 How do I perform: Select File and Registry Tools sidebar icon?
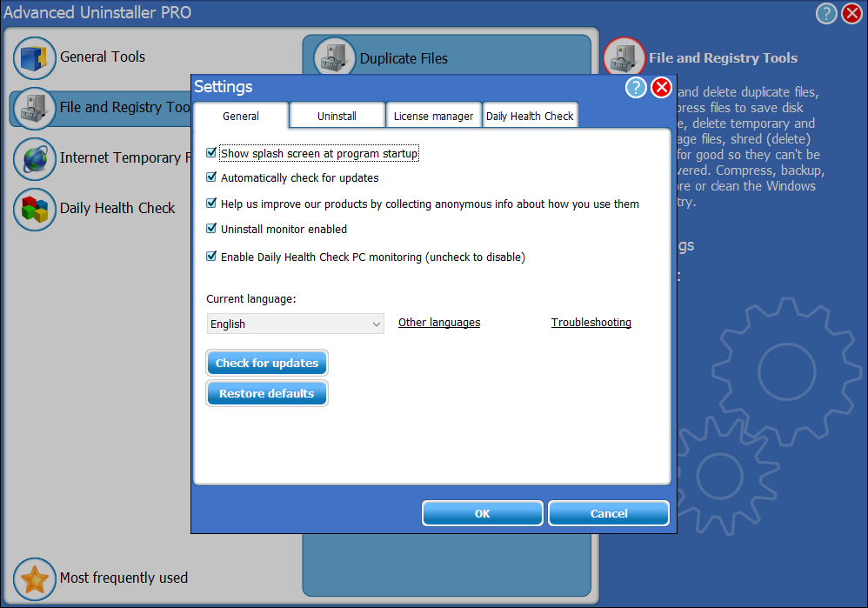[x=34, y=108]
